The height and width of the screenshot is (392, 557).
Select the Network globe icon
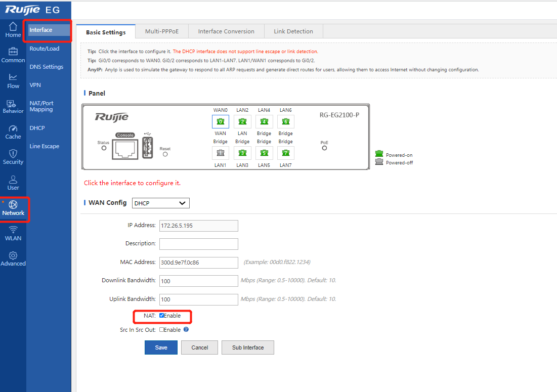pyautogui.click(x=13, y=204)
